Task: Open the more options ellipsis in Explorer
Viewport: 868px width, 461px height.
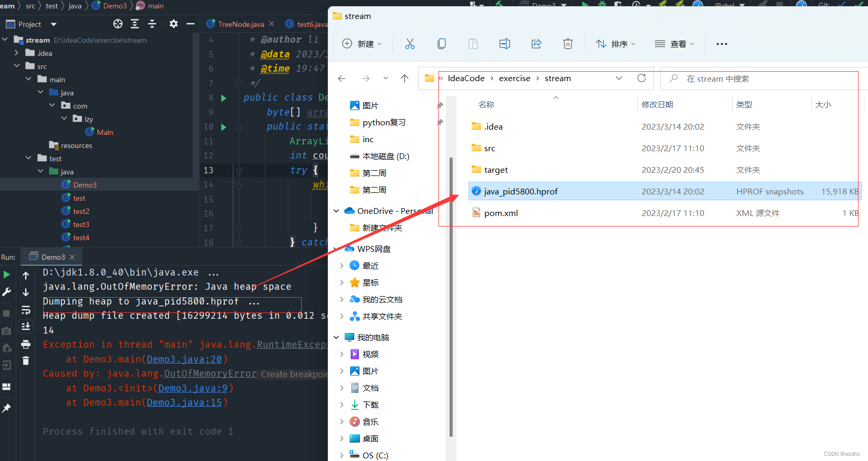Action: (x=722, y=44)
